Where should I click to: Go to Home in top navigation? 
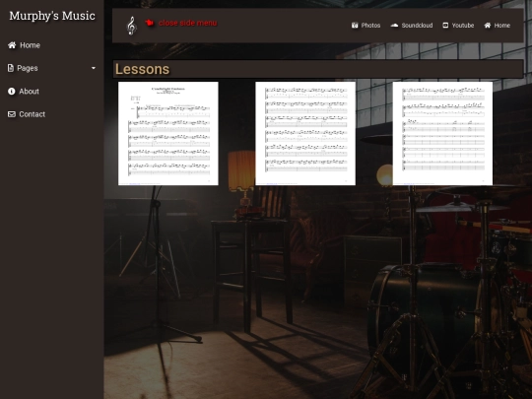pyautogui.click(x=498, y=25)
